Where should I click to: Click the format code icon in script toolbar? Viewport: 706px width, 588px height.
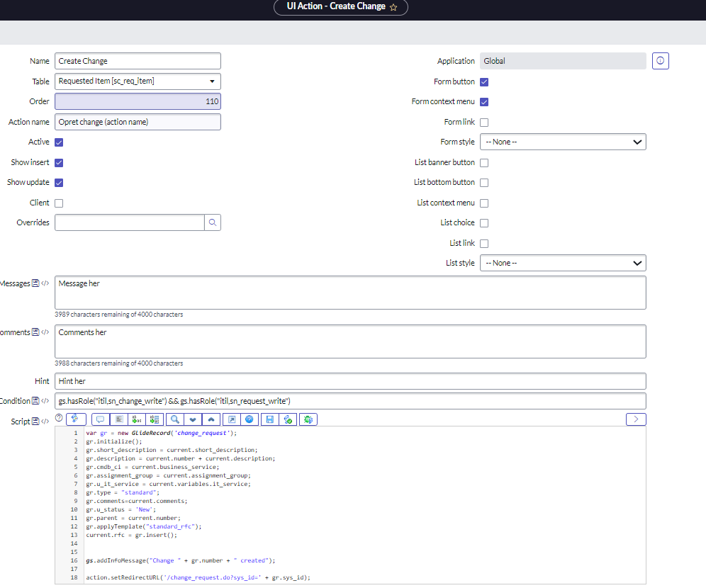coord(119,419)
